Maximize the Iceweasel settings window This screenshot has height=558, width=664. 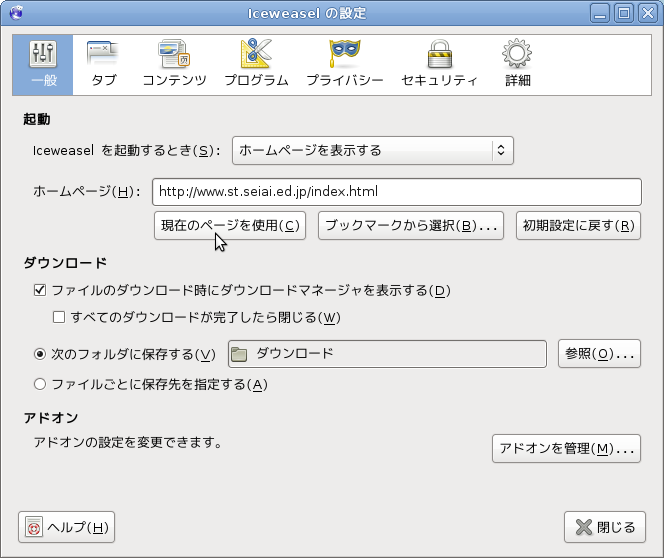click(x=624, y=13)
